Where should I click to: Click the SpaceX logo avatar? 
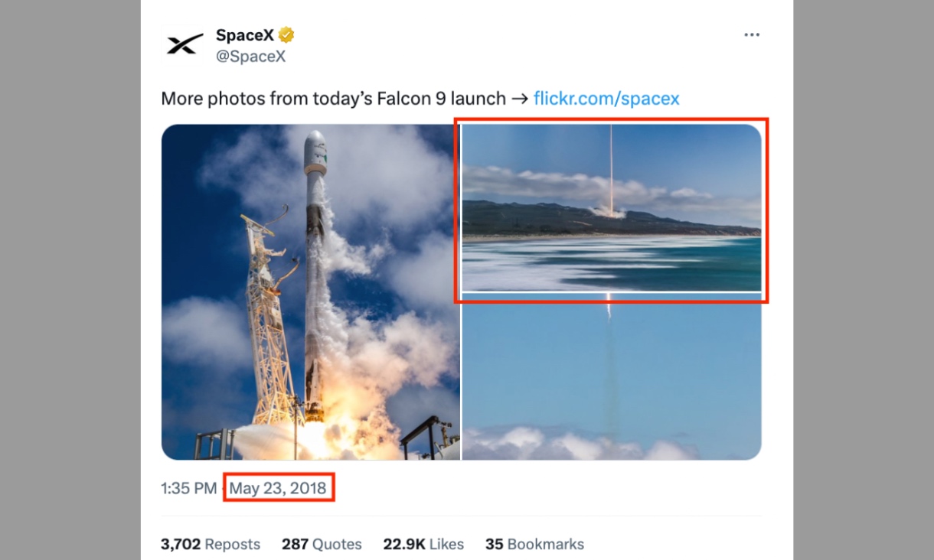point(184,44)
